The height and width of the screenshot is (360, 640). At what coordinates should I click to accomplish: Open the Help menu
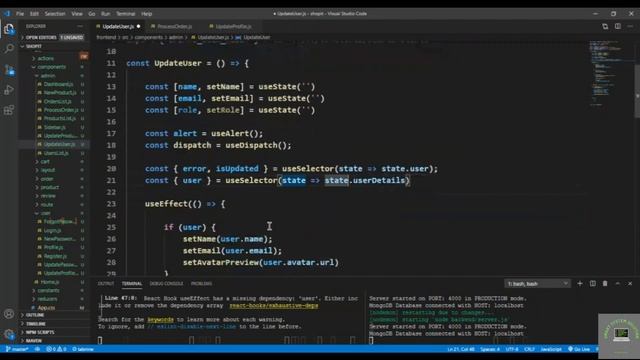pyautogui.click(x=147, y=13)
